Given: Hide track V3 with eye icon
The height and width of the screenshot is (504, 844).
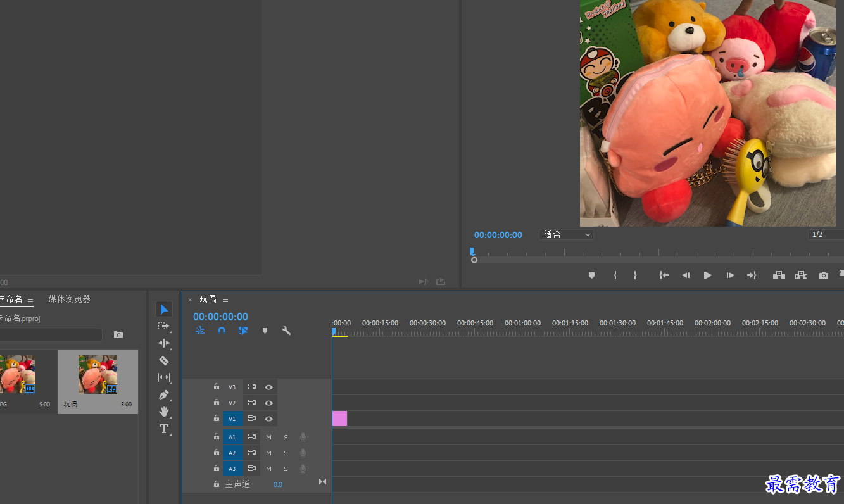Looking at the screenshot, I should point(268,387).
